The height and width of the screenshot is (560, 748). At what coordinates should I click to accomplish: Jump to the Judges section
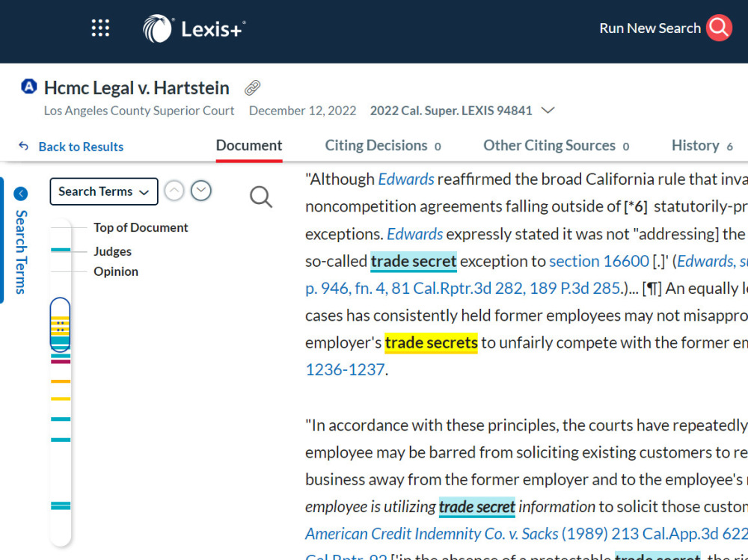pos(113,251)
